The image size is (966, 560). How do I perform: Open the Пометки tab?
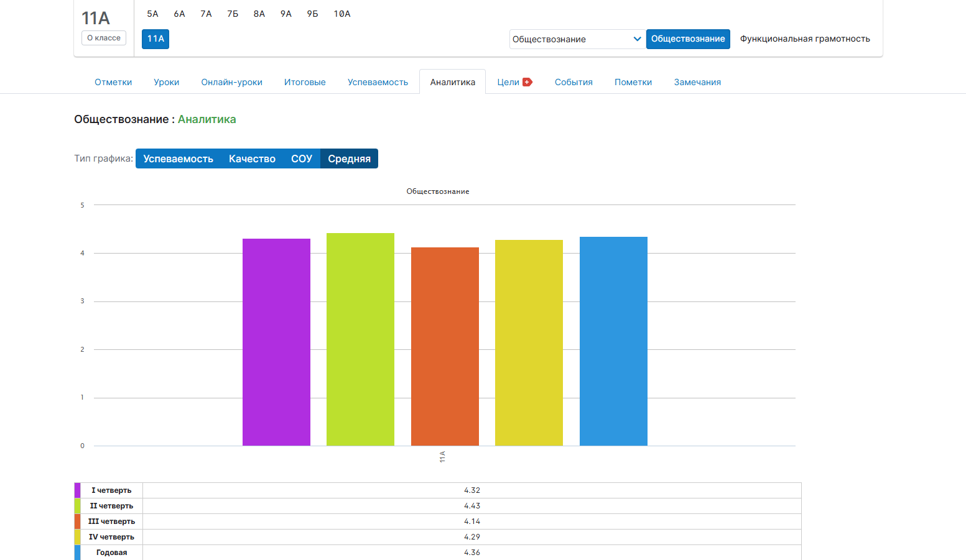(633, 82)
